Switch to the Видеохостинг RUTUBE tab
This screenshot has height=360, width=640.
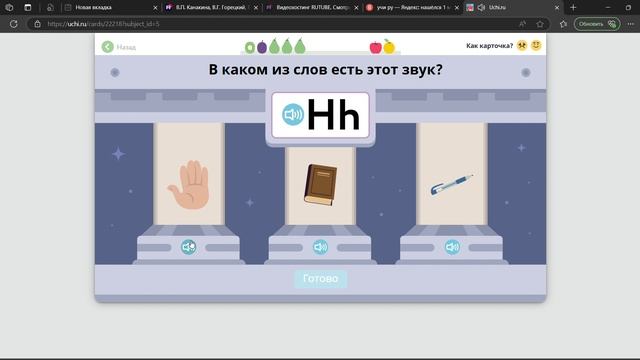coord(311,7)
